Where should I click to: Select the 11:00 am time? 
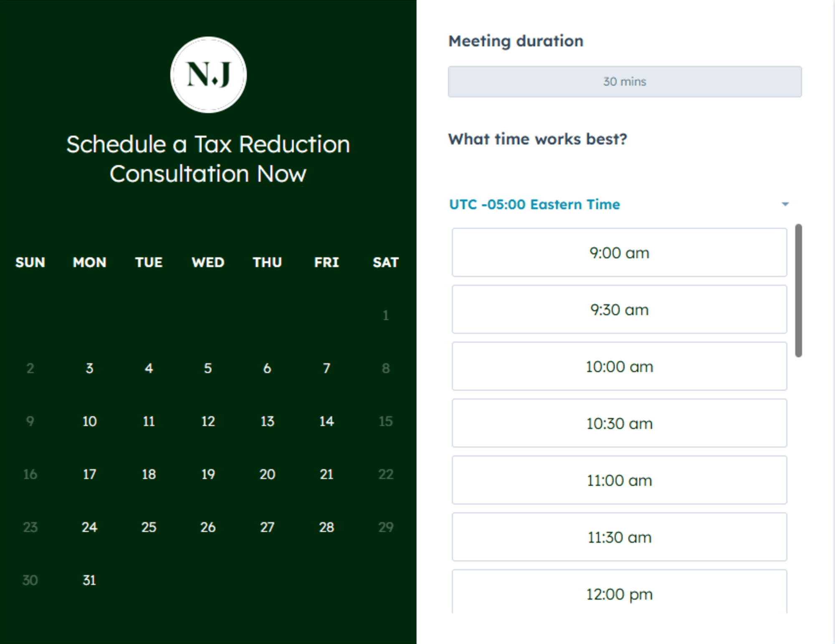point(619,480)
